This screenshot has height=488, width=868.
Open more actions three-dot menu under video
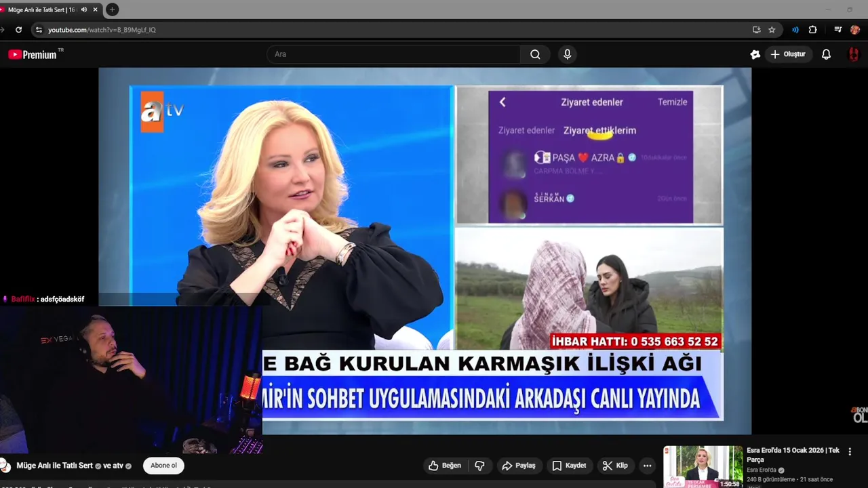coord(647,466)
